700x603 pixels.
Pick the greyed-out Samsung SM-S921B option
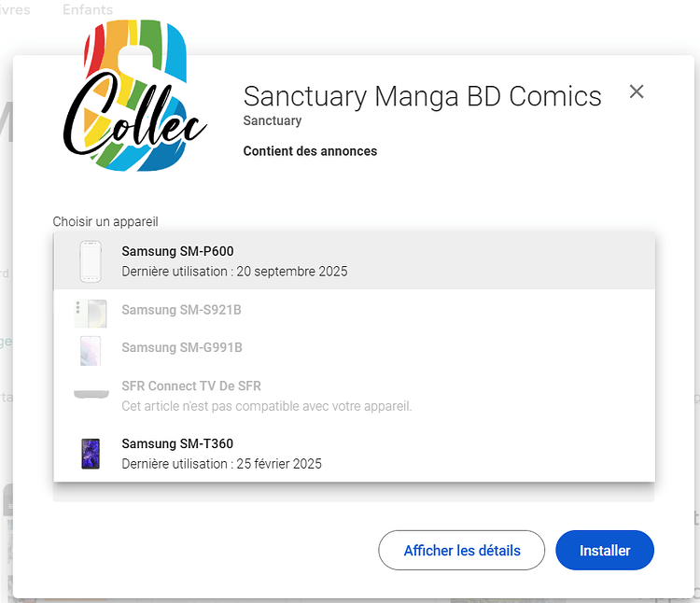tap(181, 310)
